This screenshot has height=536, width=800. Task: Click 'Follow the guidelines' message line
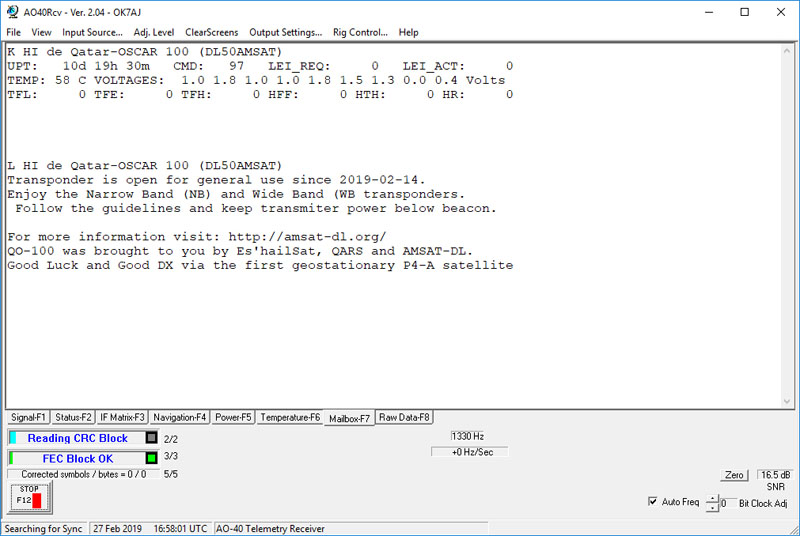[256, 209]
